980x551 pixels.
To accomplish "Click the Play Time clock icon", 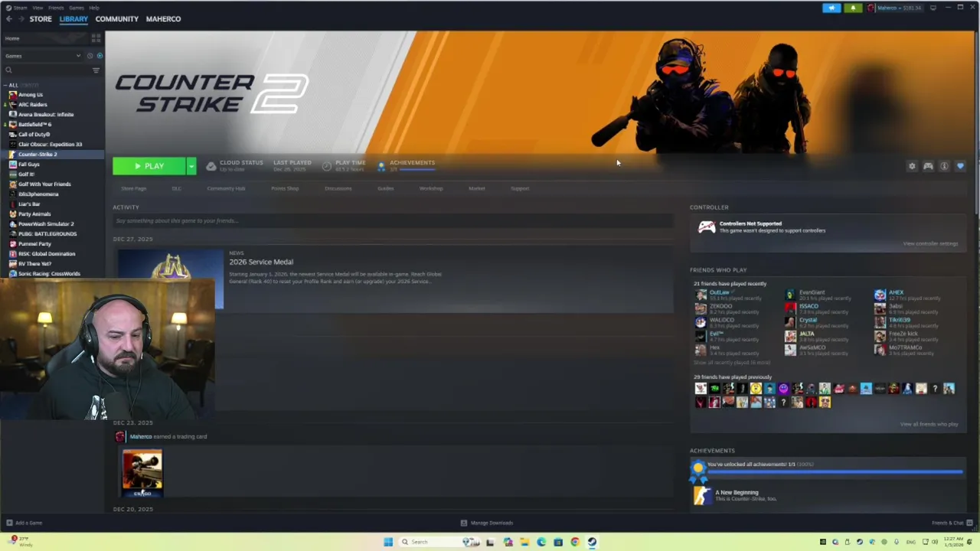I will (x=327, y=166).
